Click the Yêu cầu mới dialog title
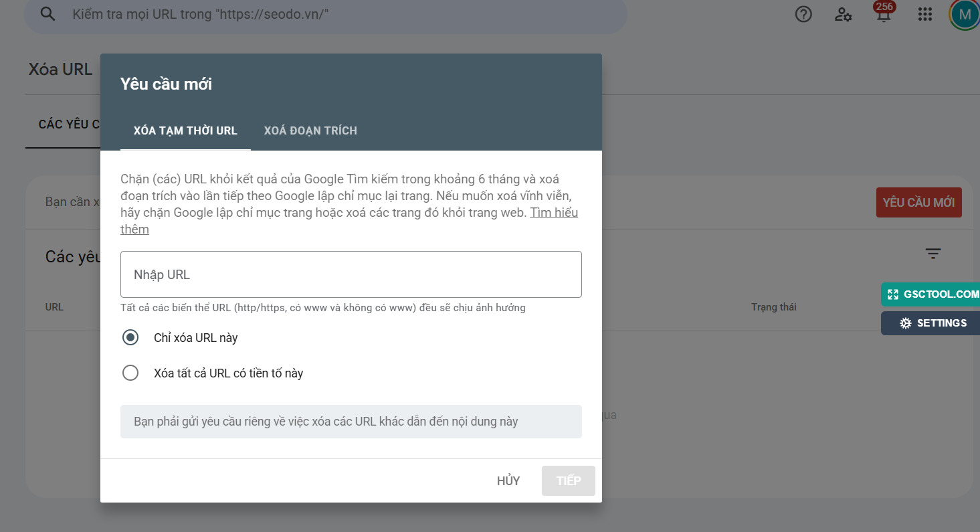The image size is (980, 532). pos(166,84)
